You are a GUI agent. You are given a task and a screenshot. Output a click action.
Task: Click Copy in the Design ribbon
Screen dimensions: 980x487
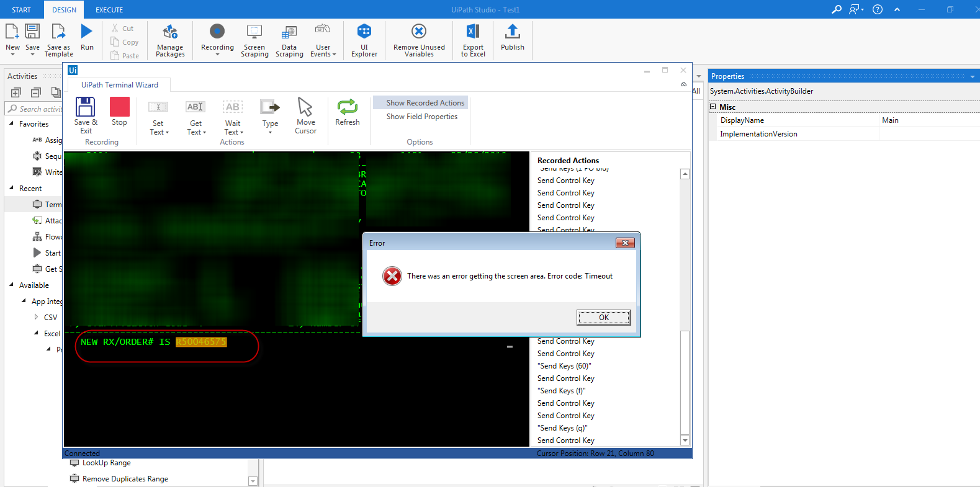coord(125,42)
